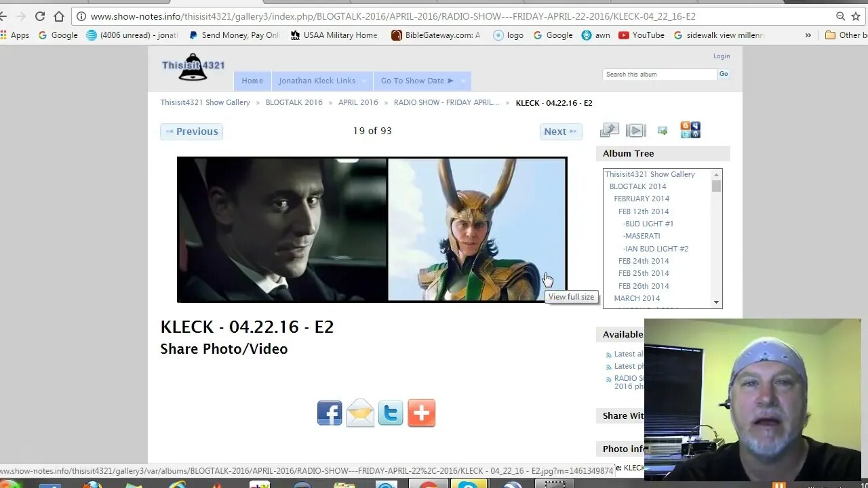The width and height of the screenshot is (868, 488).
Task: Expand the Jonathan Kleck Links dropdown arrow
Action: [364, 81]
